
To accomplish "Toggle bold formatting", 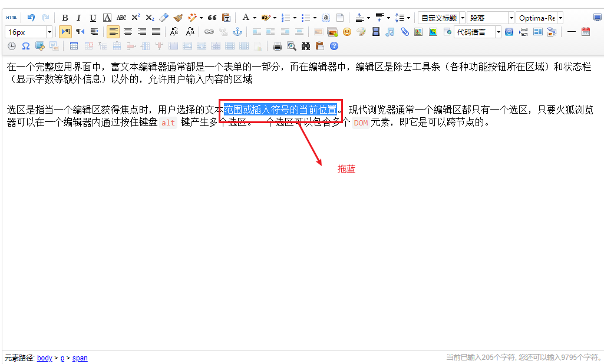I will tap(65, 18).
